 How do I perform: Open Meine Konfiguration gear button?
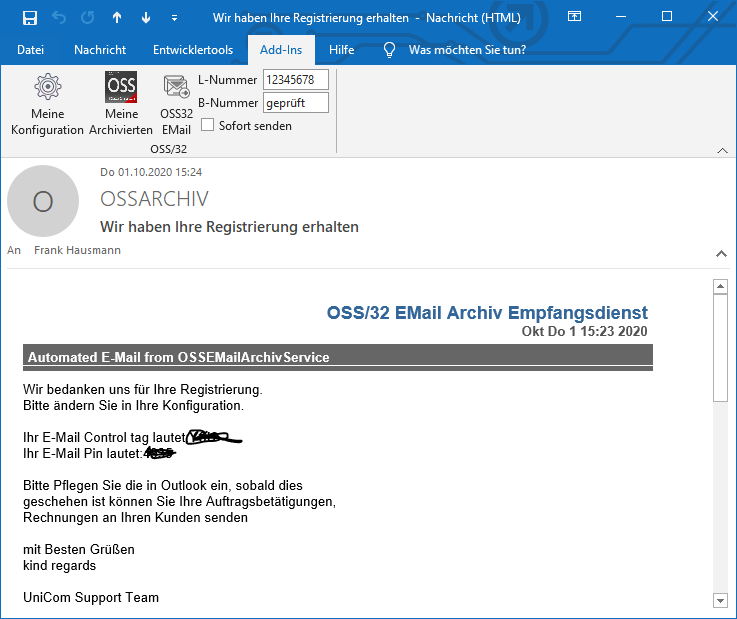pyautogui.click(x=47, y=104)
